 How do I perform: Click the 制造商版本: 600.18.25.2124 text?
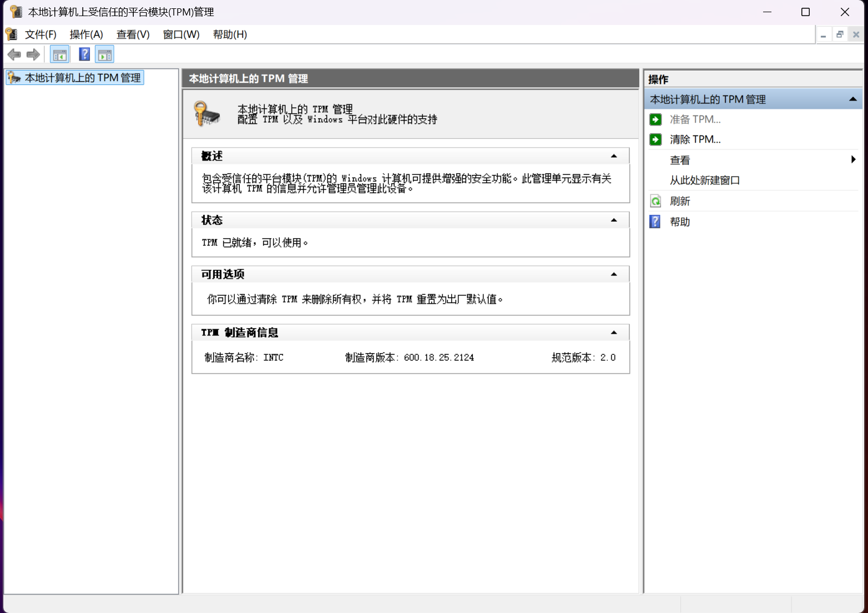410,358
